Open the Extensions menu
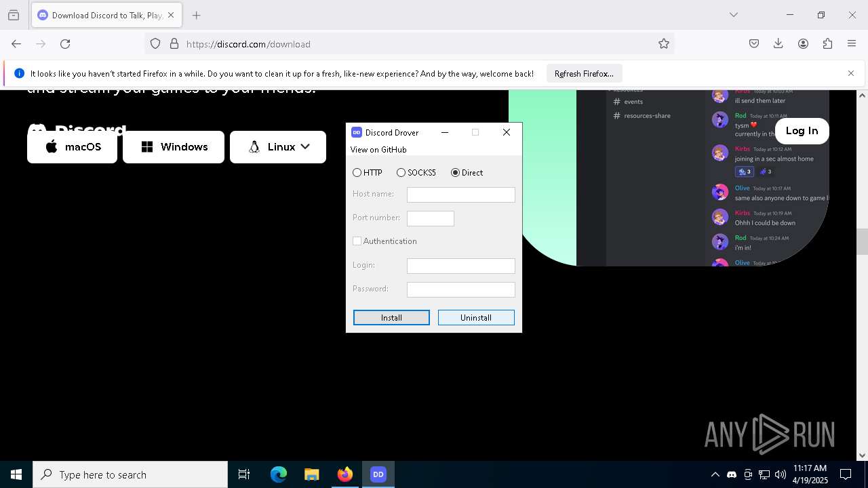Screen dimensions: 868x488 click(827, 44)
